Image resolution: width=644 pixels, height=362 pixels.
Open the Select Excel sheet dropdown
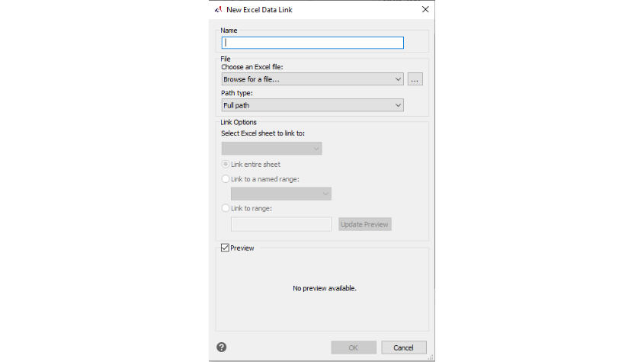coord(271,149)
